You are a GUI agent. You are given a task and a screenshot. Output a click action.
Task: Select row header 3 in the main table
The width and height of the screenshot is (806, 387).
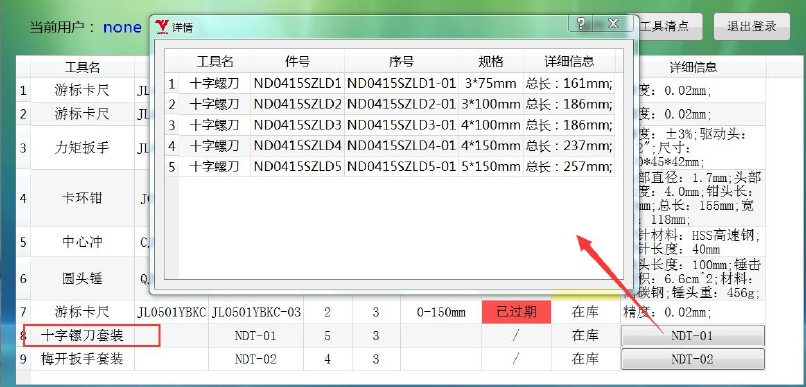tap(23, 148)
